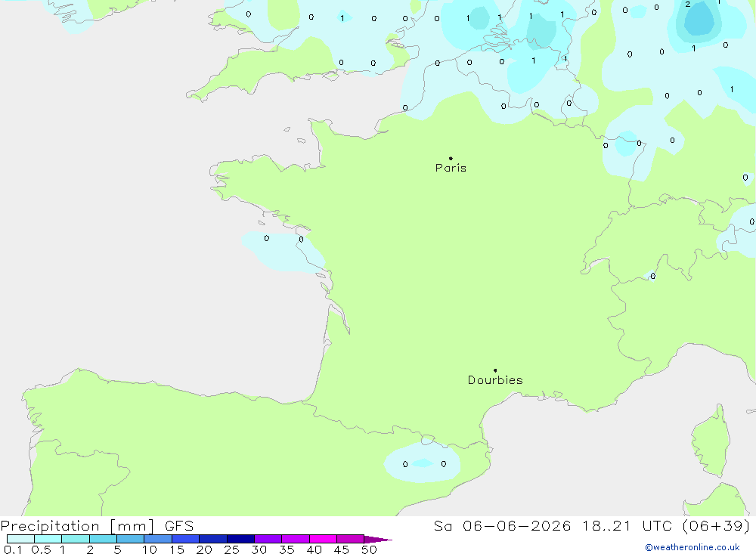The width and height of the screenshot is (756, 554).
Task: Pick legend swatch between 45 and 50
Action: coord(351,539)
